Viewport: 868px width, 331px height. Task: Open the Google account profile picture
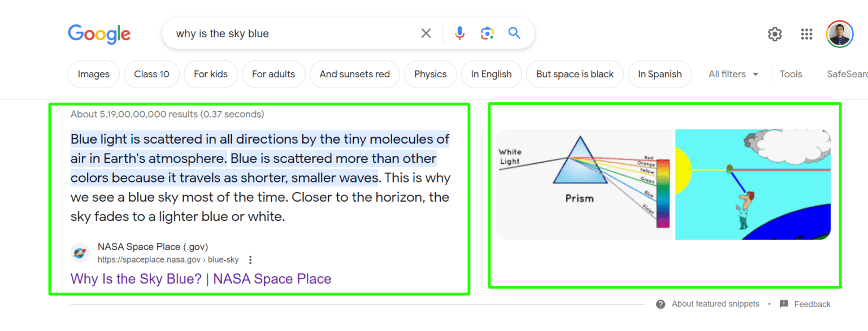click(x=839, y=34)
